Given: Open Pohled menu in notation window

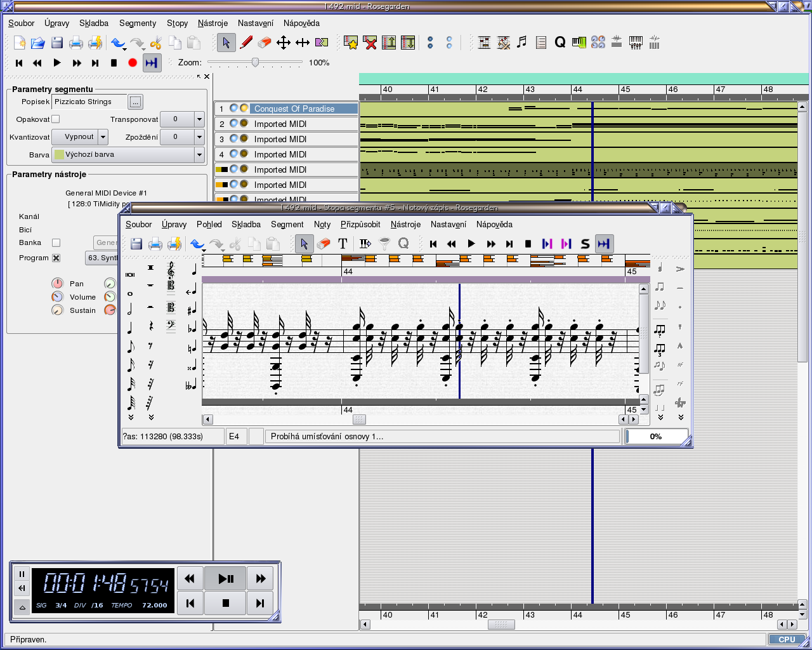Looking at the screenshot, I should click(x=209, y=224).
